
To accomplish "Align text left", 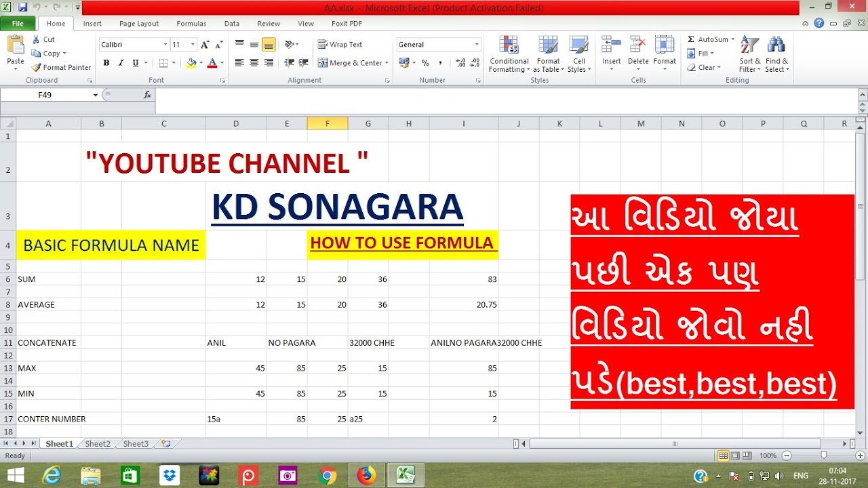I will click(x=239, y=63).
